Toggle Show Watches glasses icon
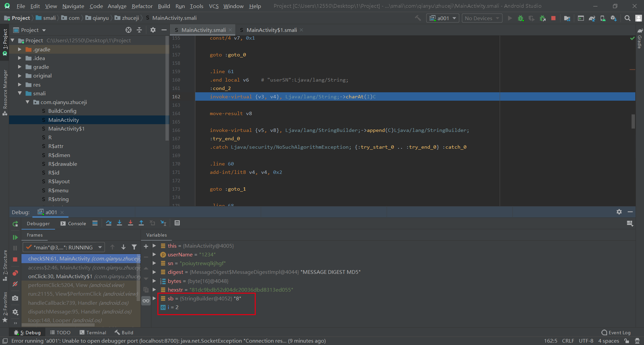The width and height of the screenshot is (644, 345). (146, 301)
